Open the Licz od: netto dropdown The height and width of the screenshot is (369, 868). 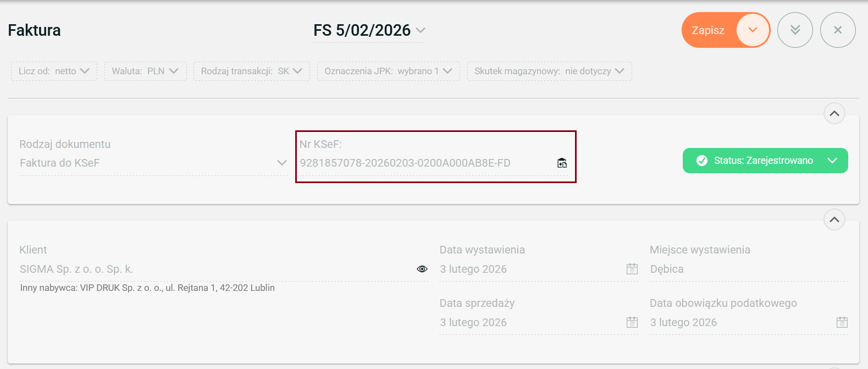(54, 71)
